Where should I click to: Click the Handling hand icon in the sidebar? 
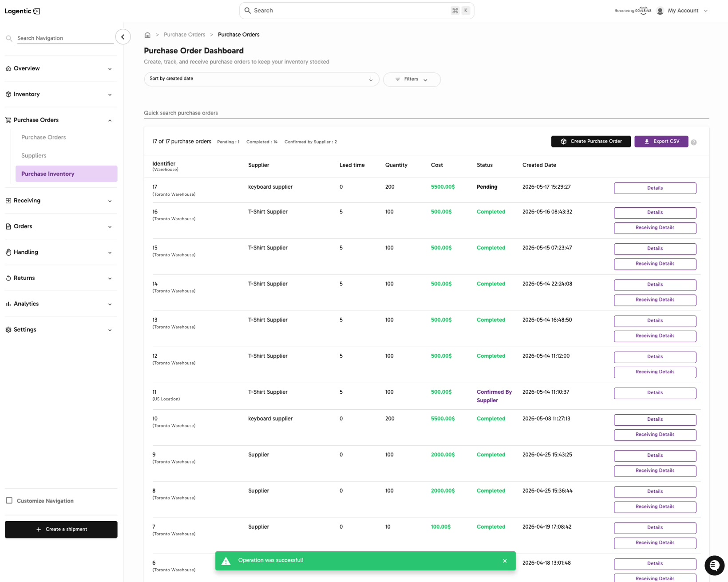[8, 252]
